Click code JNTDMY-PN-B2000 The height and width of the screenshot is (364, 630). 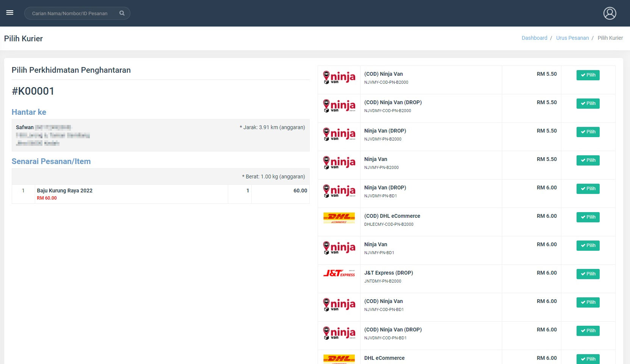(x=382, y=281)
